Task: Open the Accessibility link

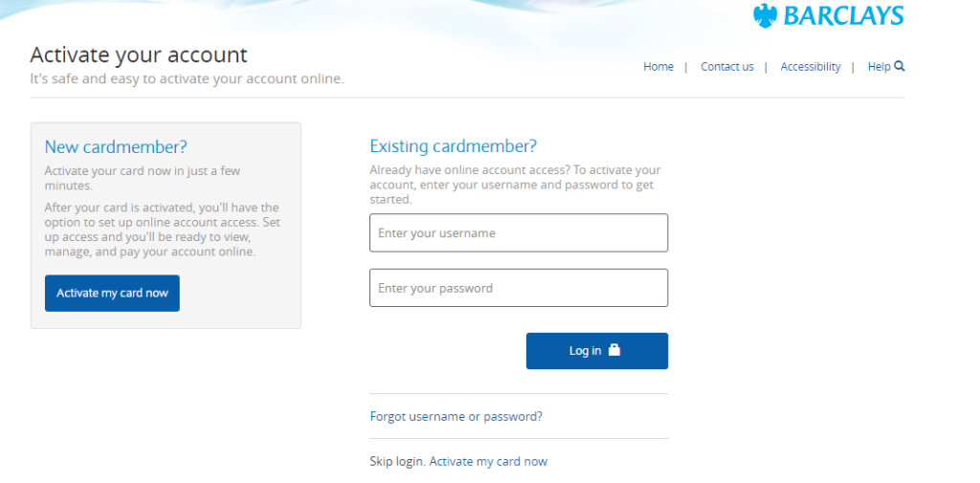Action: 810,67
